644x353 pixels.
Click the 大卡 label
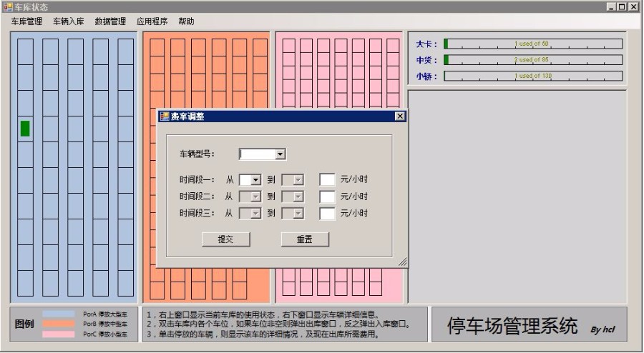426,44
